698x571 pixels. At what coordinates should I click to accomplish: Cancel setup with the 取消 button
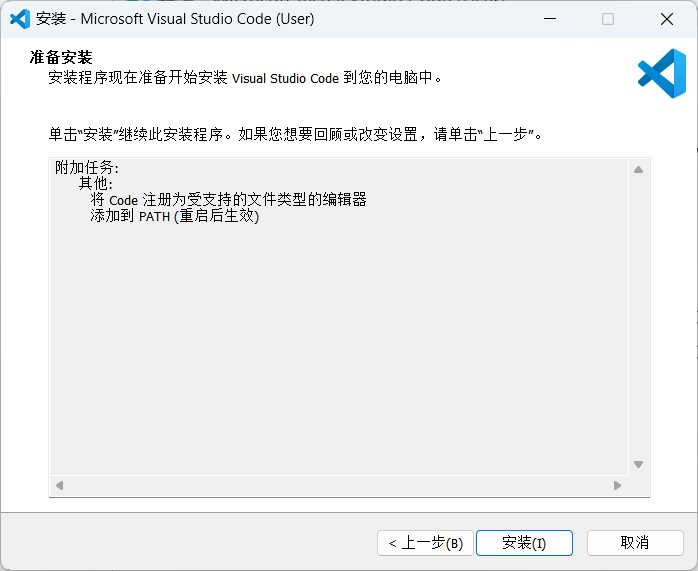click(x=635, y=543)
